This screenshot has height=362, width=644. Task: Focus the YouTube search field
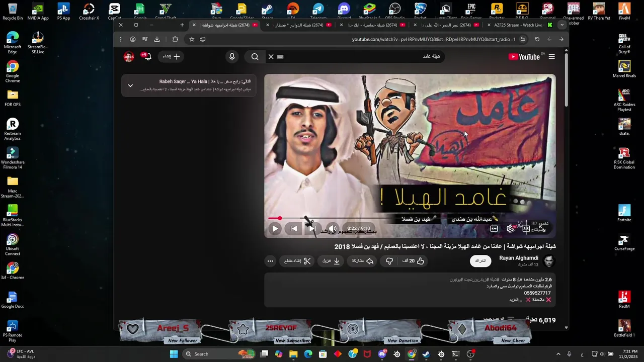point(360,56)
